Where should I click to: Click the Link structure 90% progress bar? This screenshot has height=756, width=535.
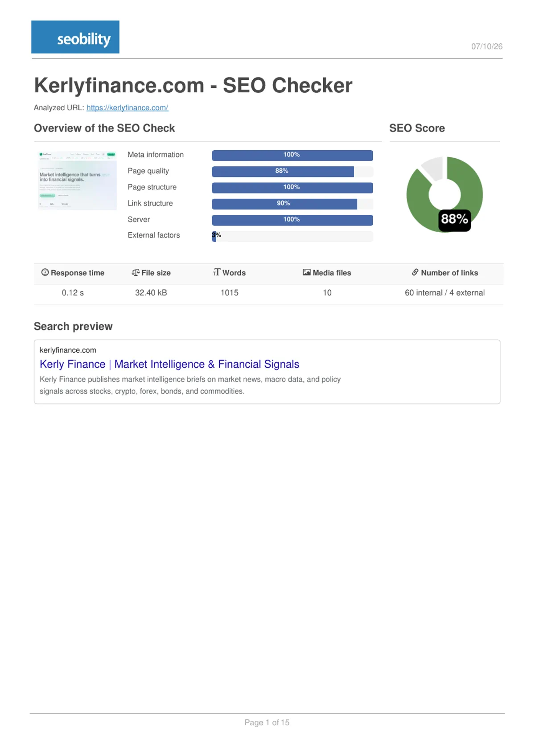tap(292, 204)
